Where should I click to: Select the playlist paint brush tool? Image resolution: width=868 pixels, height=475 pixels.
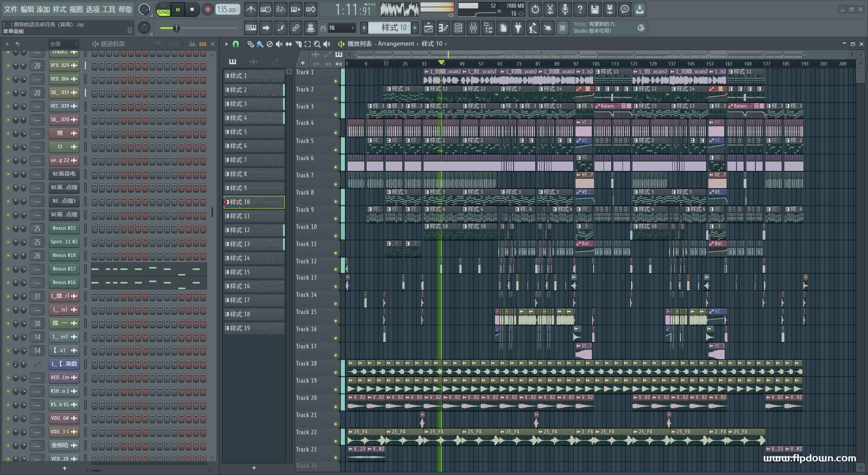pyautogui.click(x=260, y=44)
